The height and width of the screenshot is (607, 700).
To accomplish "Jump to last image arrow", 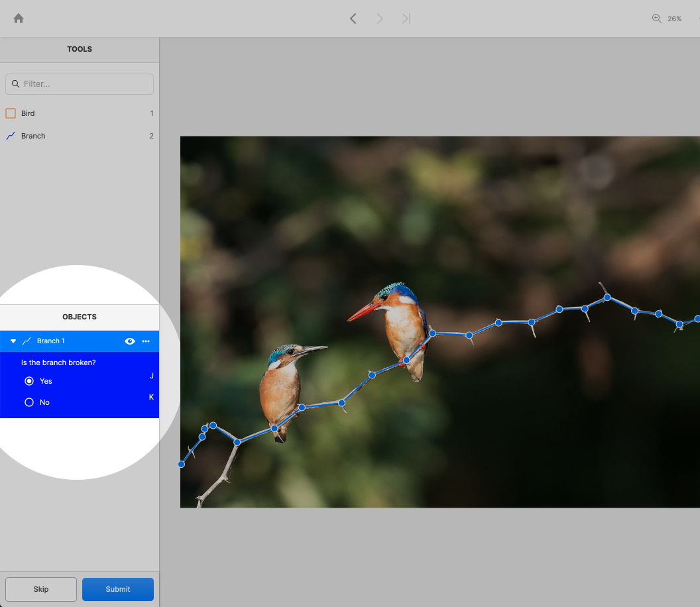I will (x=406, y=19).
